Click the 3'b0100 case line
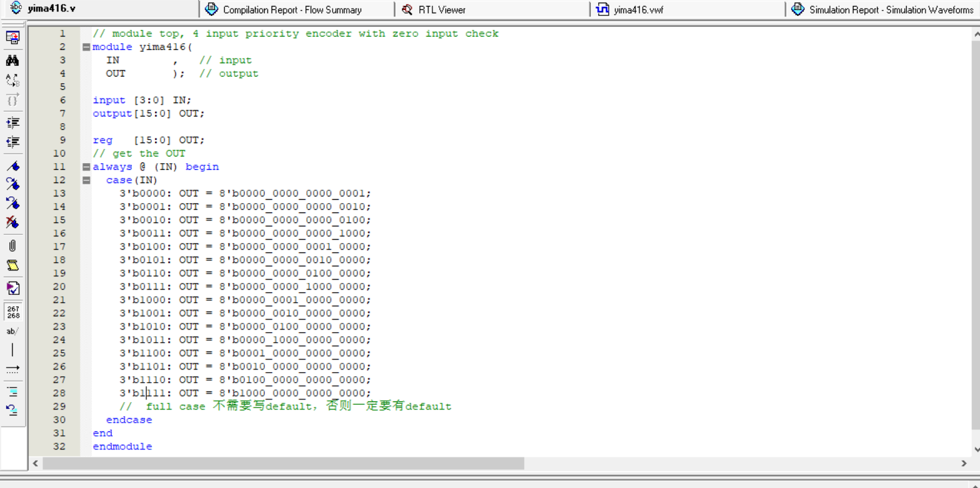980x488 pixels. coord(245,246)
